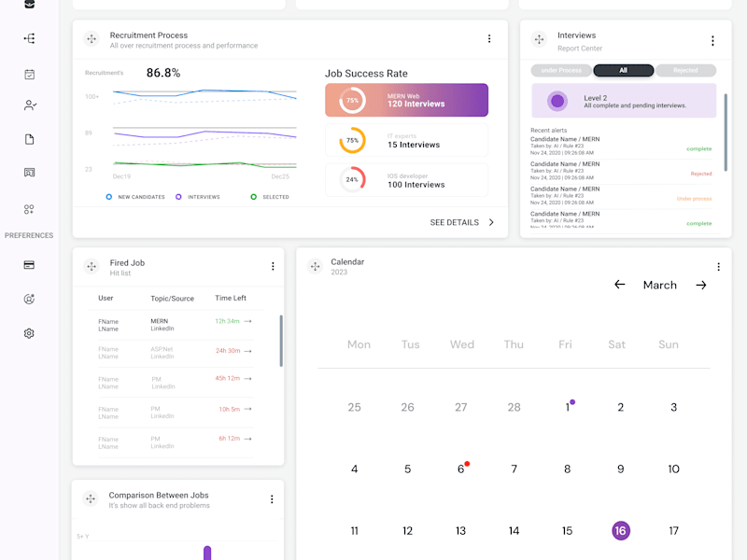
Task: Go to next month after March
Action: coord(701,285)
